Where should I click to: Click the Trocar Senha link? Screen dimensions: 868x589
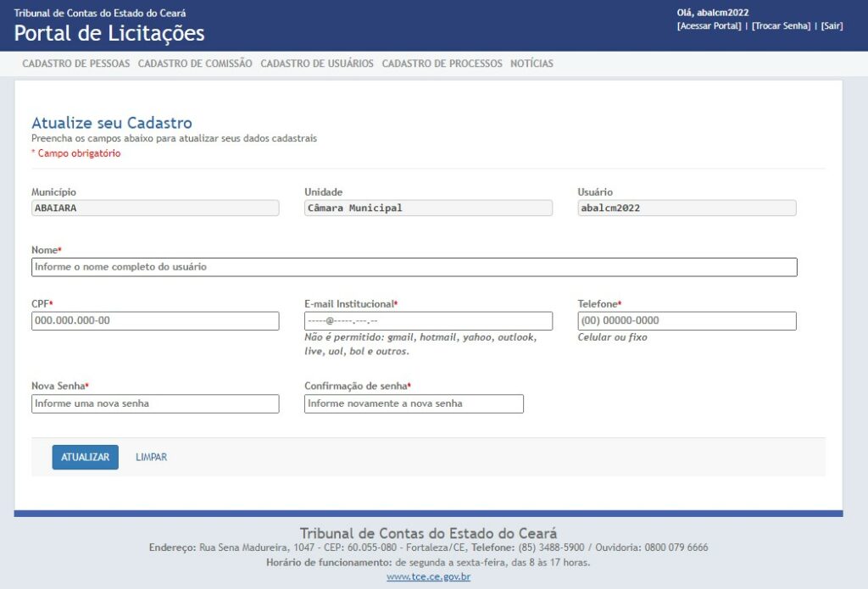point(781,26)
